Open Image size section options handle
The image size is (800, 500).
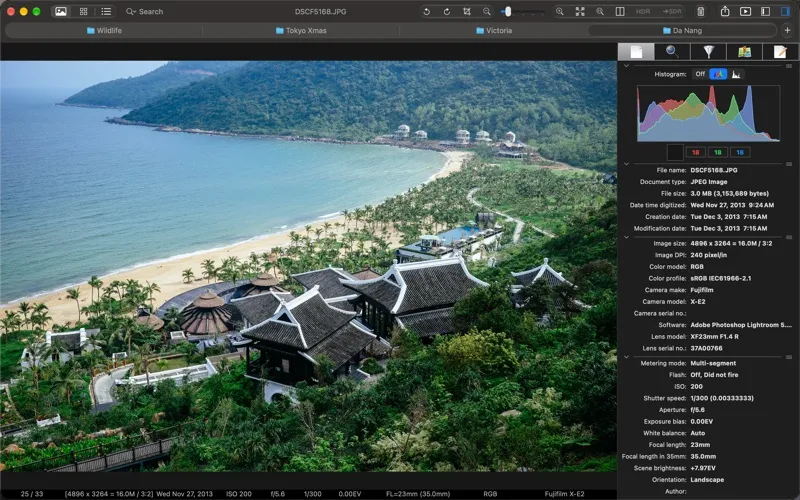pos(789,237)
